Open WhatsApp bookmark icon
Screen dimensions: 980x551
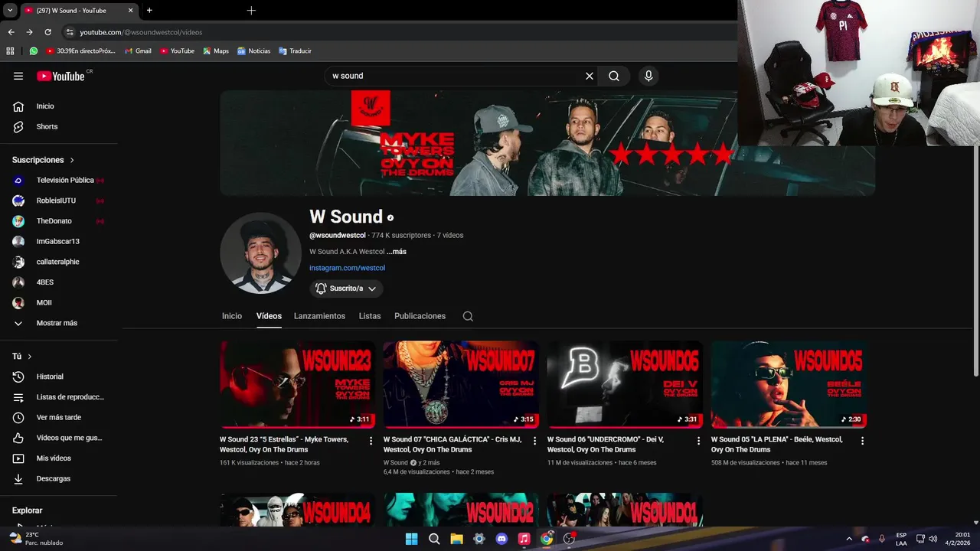[x=34, y=51]
